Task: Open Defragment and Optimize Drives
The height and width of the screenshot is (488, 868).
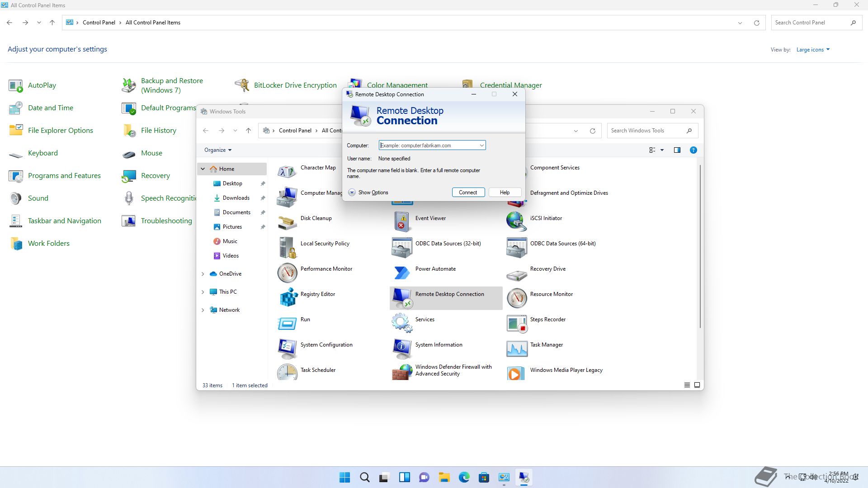Action: [x=569, y=193]
